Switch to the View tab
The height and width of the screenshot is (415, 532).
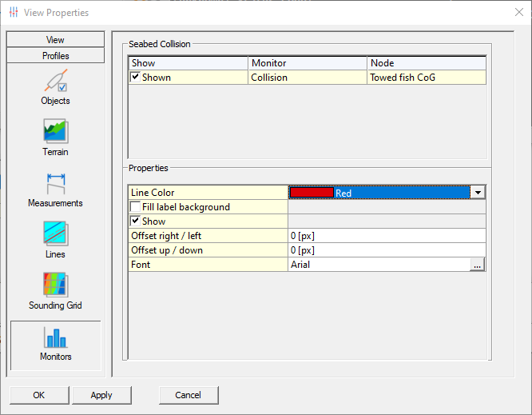55,40
